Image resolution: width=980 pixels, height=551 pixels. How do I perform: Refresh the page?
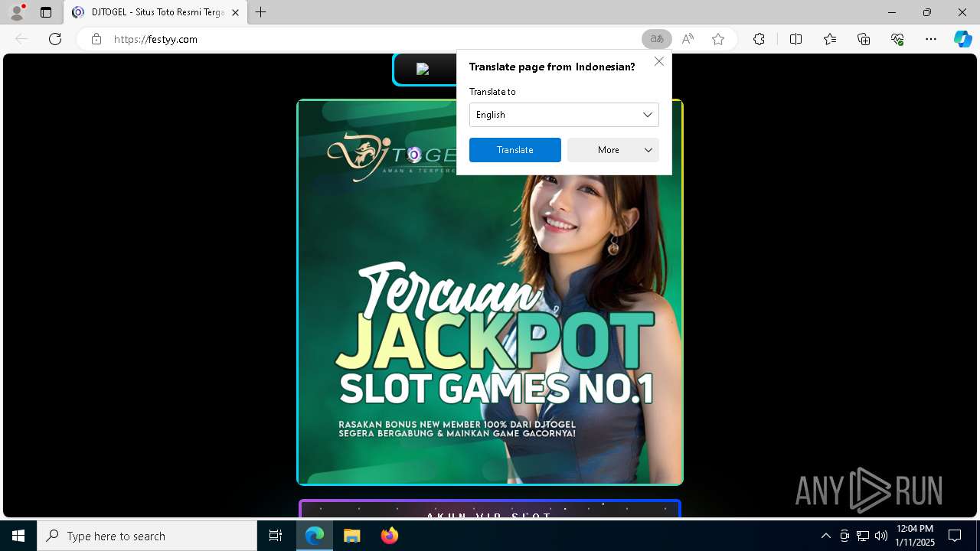55,39
